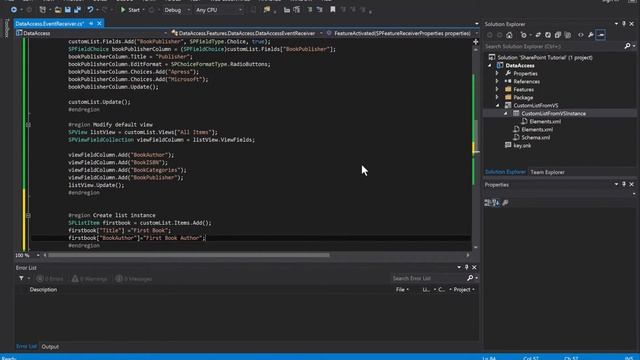The height and width of the screenshot is (360, 640).
Task: Click the Save file icon
Action: 68,10
